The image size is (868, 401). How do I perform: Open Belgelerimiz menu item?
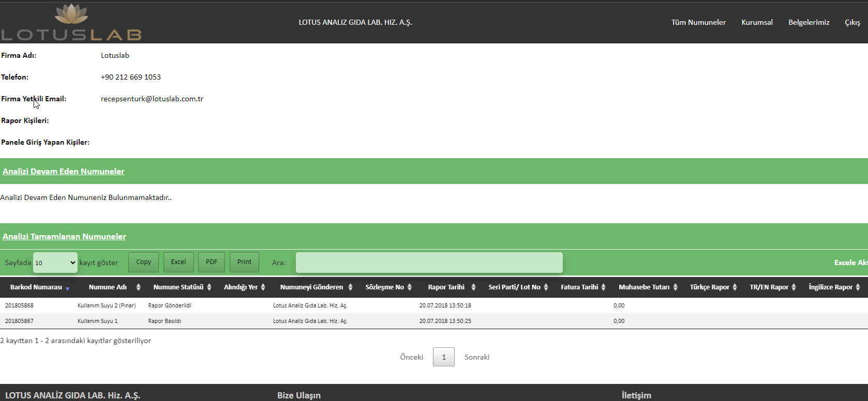pos(809,22)
